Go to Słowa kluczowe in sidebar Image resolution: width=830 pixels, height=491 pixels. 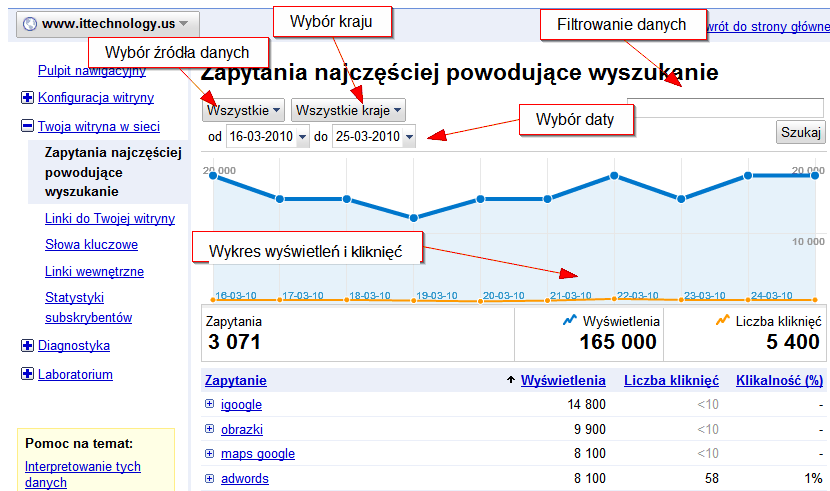pos(91,245)
